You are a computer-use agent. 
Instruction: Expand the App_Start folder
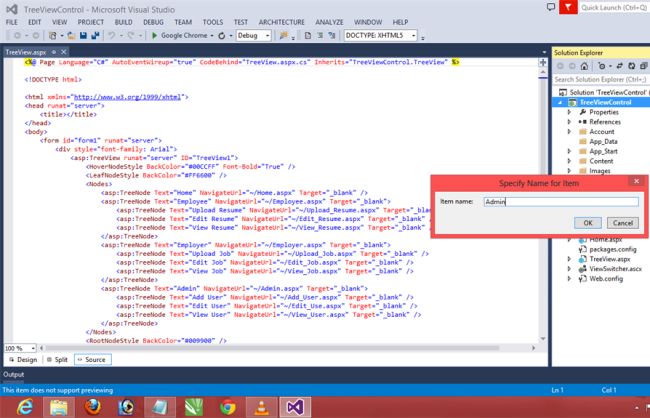tap(569, 151)
